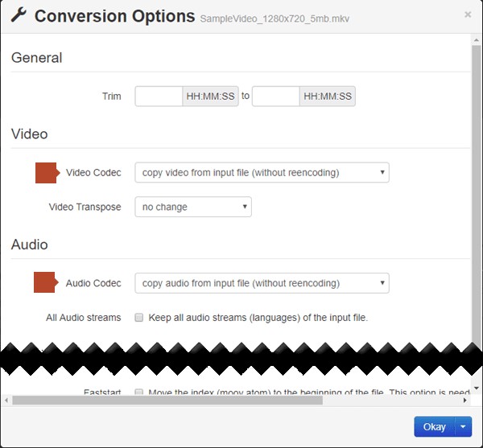Click the Video Transpose label
This screenshot has height=448, width=483.
(85, 207)
